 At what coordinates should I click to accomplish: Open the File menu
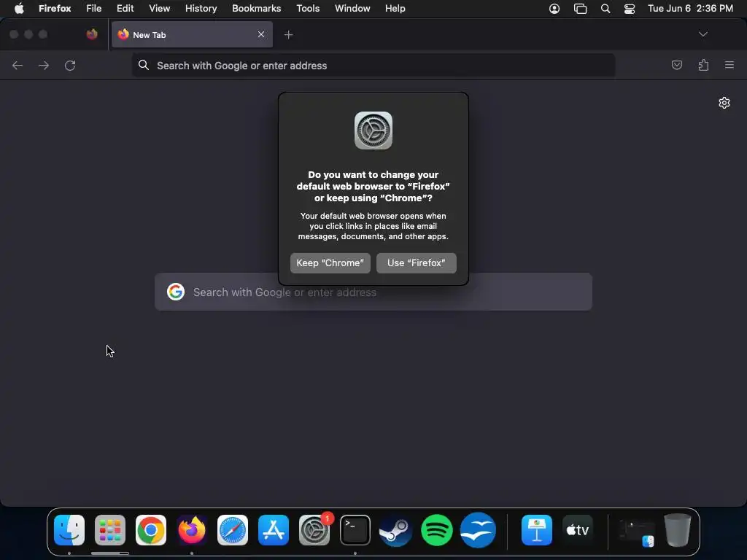[94, 9]
